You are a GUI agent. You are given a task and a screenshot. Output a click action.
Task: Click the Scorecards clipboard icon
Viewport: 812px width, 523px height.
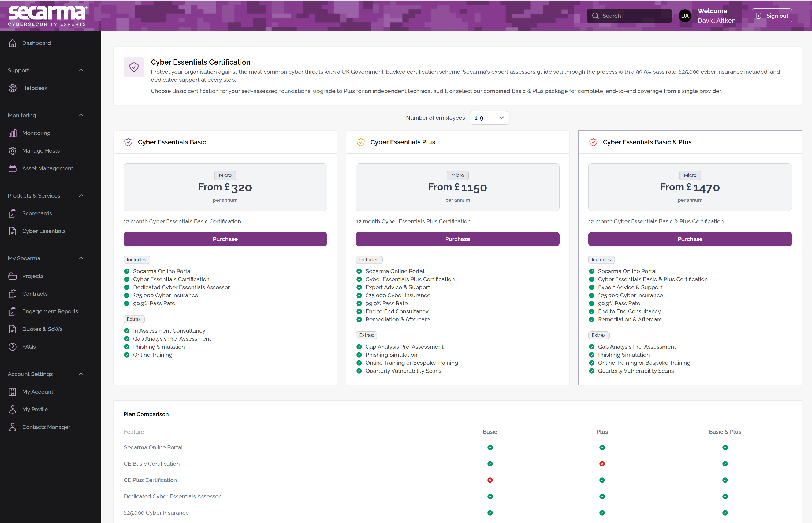point(13,213)
